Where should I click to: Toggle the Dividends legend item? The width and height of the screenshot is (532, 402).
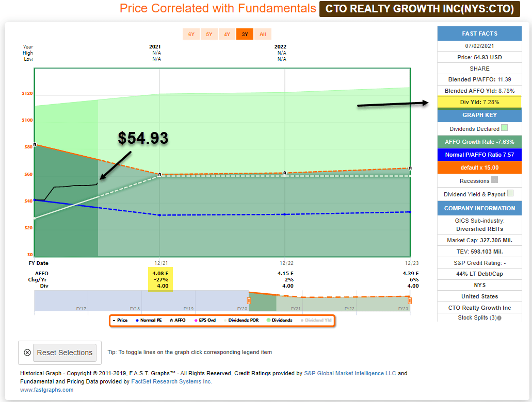[x=280, y=321]
